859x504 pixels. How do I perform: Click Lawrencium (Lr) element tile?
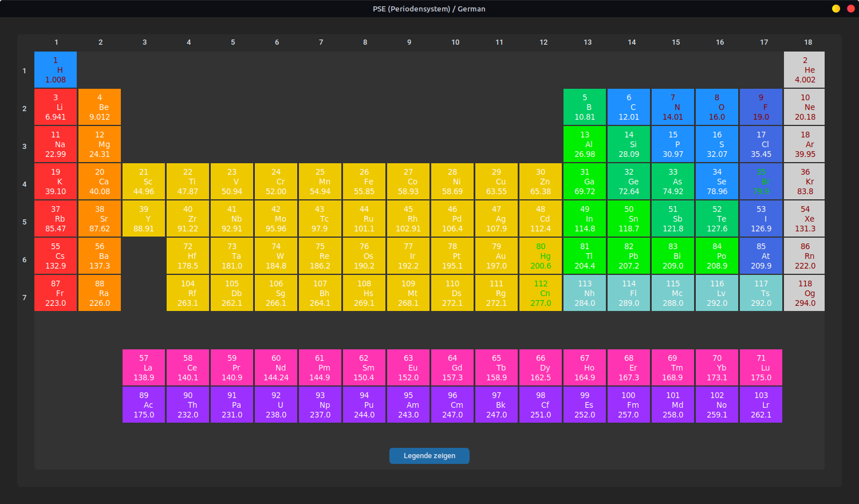click(761, 405)
